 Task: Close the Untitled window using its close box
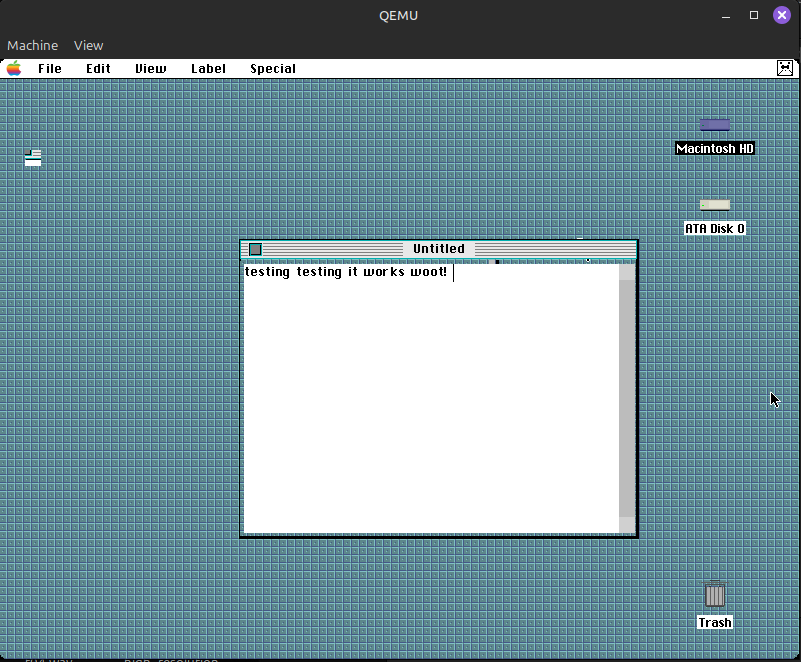tap(256, 249)
